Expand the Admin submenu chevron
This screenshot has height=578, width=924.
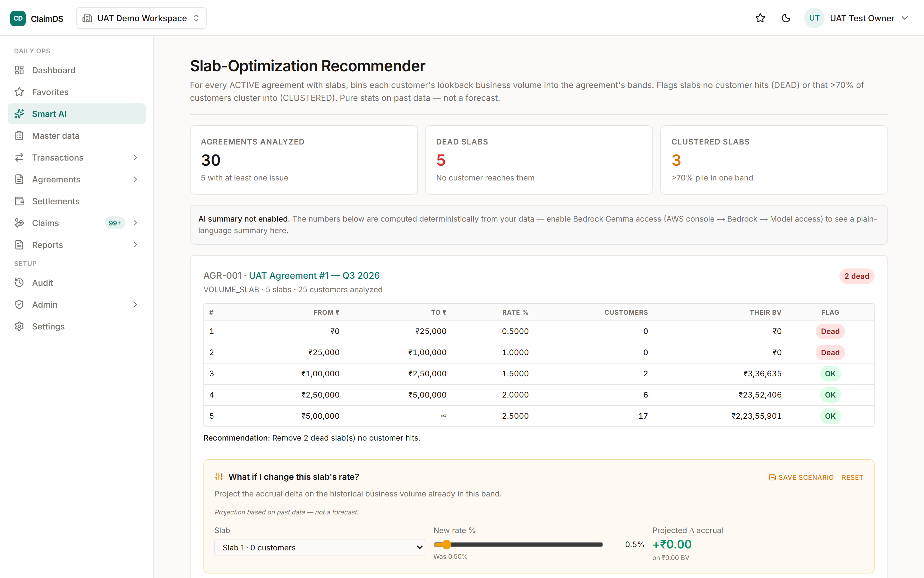point(135,304)
